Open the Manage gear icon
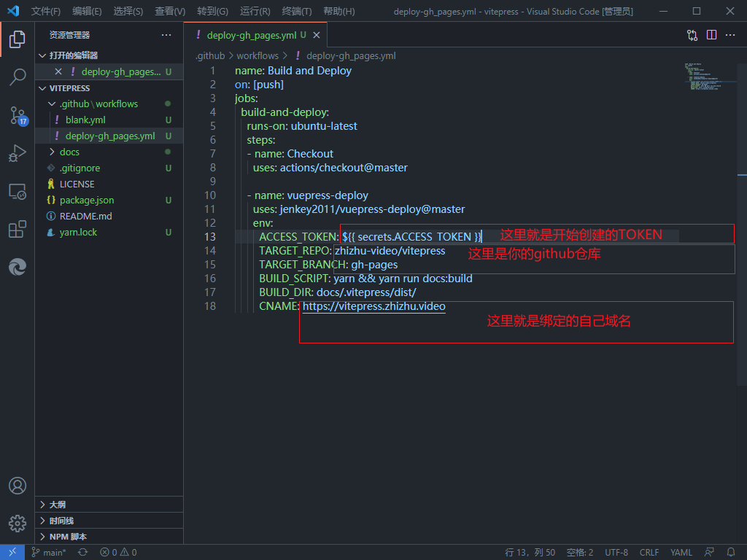 tap(18, 524)
